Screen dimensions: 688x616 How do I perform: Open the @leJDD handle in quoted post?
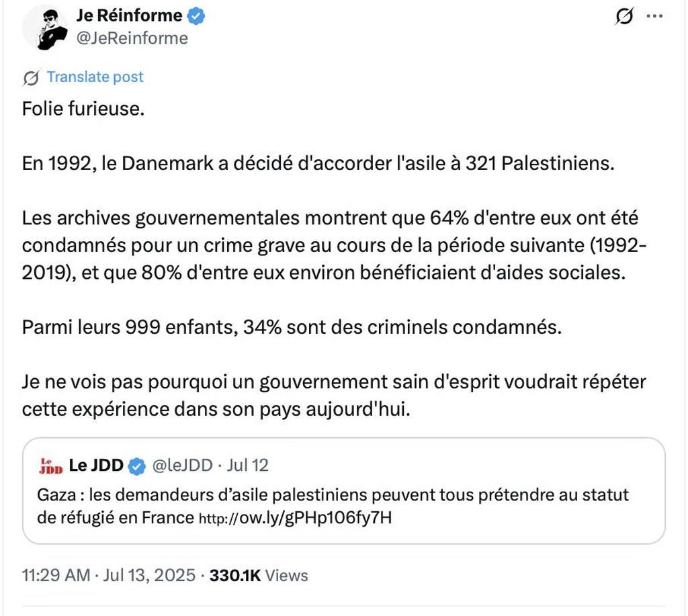(183, 465)
